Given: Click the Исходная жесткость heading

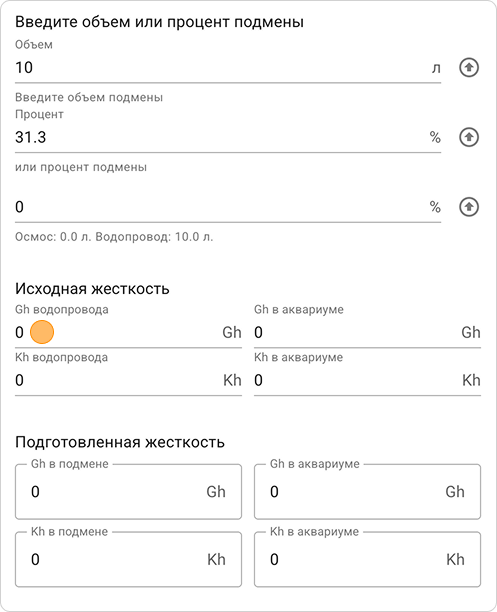Looking at the screenshot, I should pos(92,289).
